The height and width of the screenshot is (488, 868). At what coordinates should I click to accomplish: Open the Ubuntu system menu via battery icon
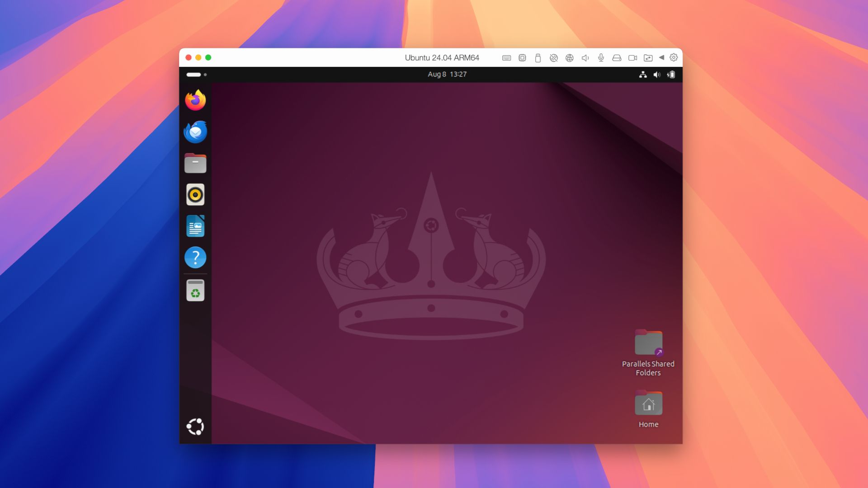[x=671, y=75]
